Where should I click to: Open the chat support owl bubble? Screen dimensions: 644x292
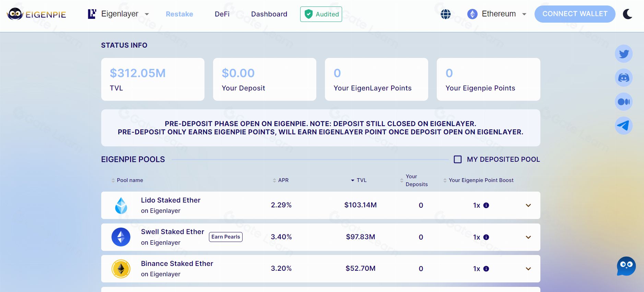click(x=626, y=266)
